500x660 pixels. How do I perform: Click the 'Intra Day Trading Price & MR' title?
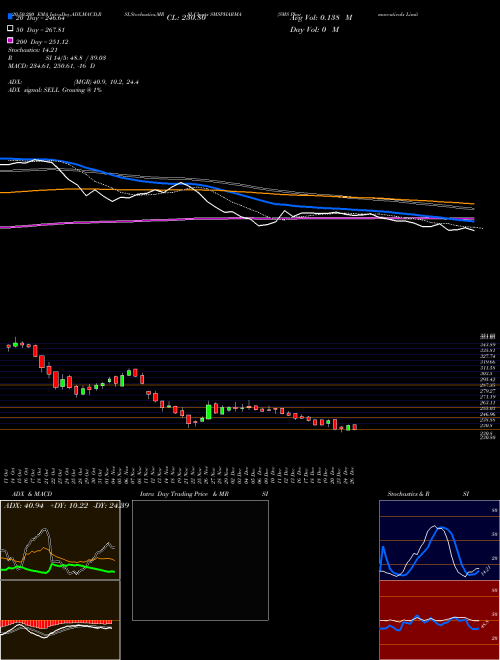[184, 494]
